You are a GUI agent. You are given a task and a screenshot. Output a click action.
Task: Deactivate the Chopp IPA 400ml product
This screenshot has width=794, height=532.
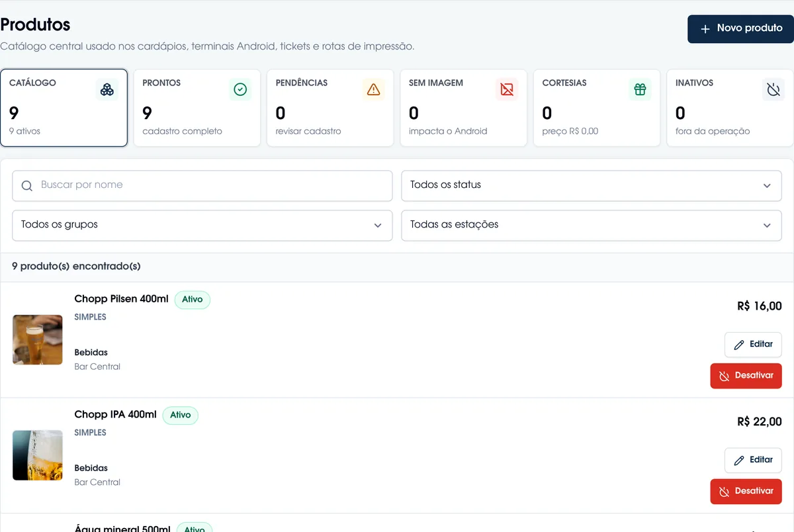point(746,492)
